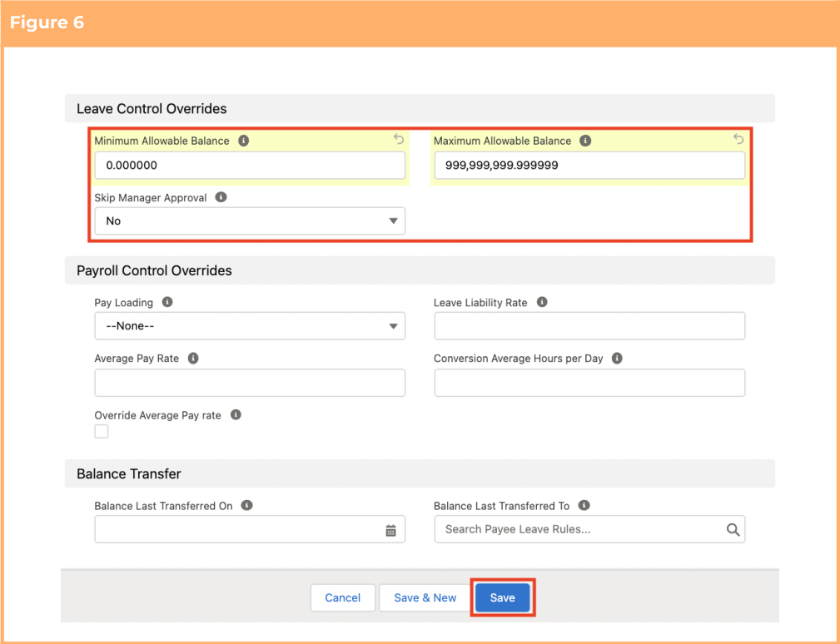Click the Cancel button
The width and height of the screenshot is (840, 644).
[x=343, y=597]
